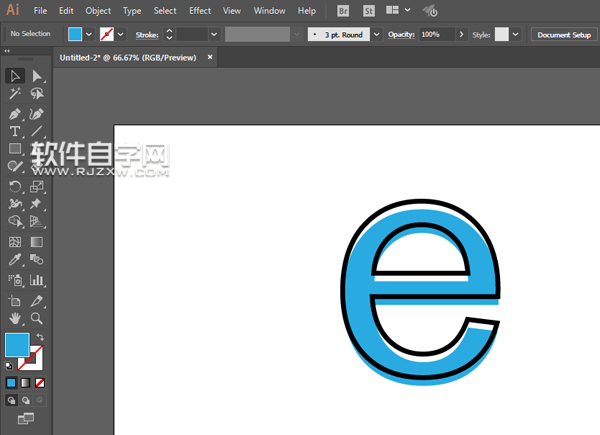
Task: Open the Style dropdown arrow
Action: [515, 34]
